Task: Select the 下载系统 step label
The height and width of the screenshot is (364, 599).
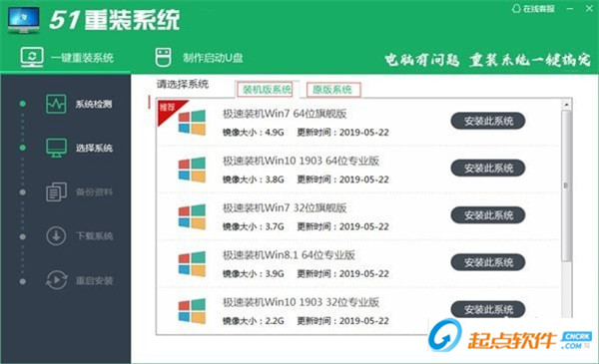Action: pos(94,236)
